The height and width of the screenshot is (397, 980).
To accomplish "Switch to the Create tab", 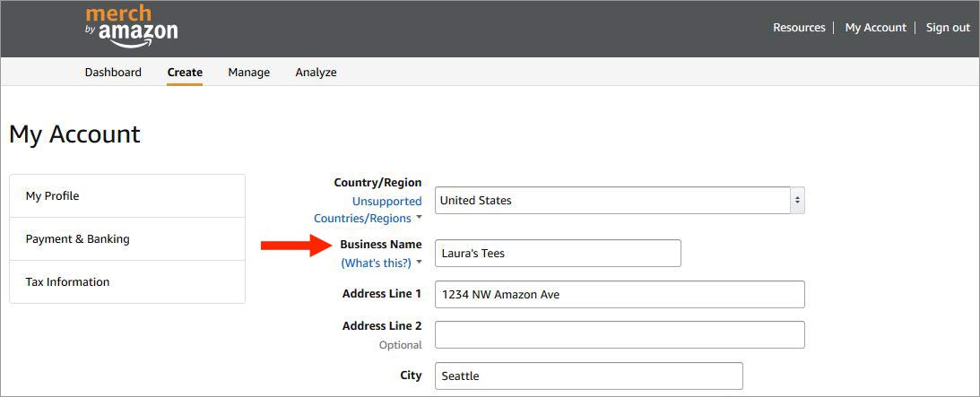I will tap(185, 73).
